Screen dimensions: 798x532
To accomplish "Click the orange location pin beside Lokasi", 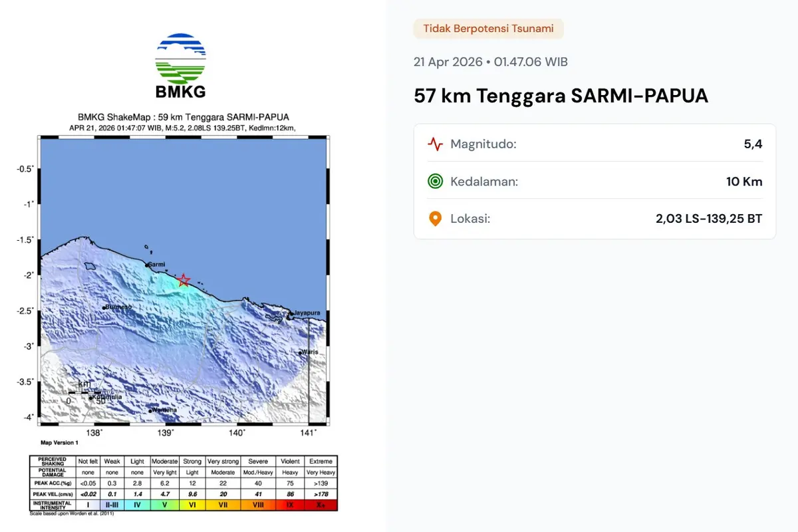I will click(435, 218).
